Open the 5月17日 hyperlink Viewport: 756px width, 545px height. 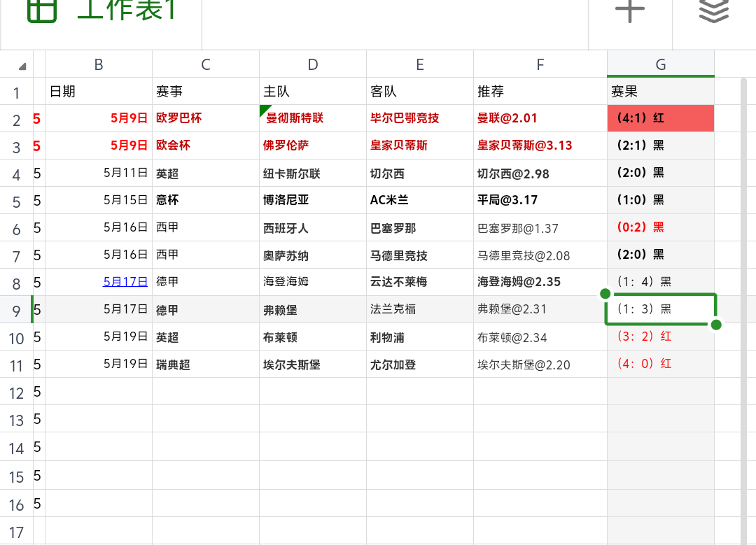coord(125,281)
